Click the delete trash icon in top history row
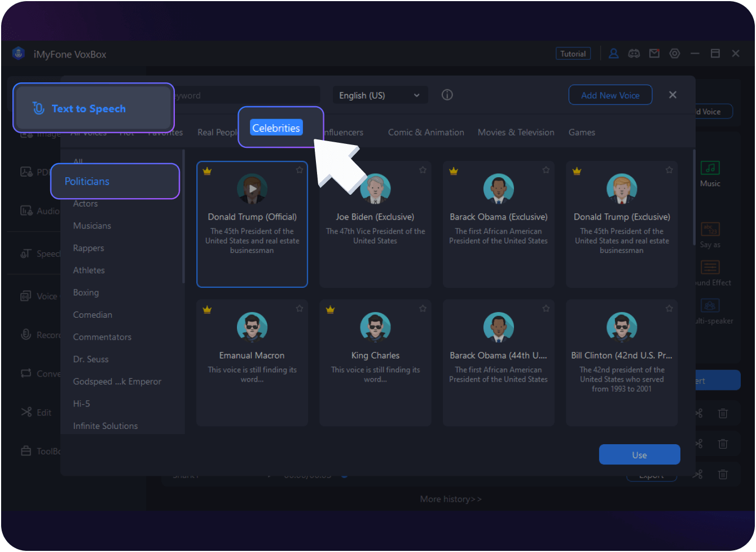Screen dimensions: 756x552 [723, 414]
